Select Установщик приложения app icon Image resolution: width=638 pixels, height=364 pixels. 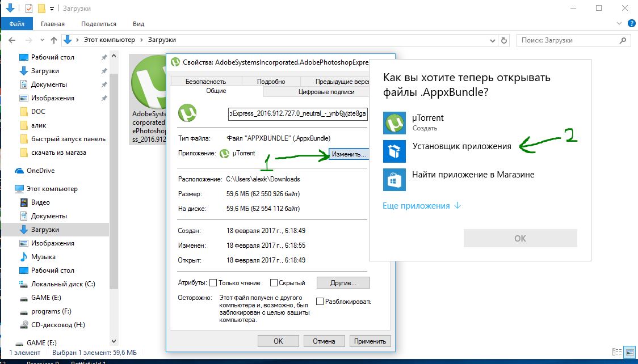click(394, 151)
